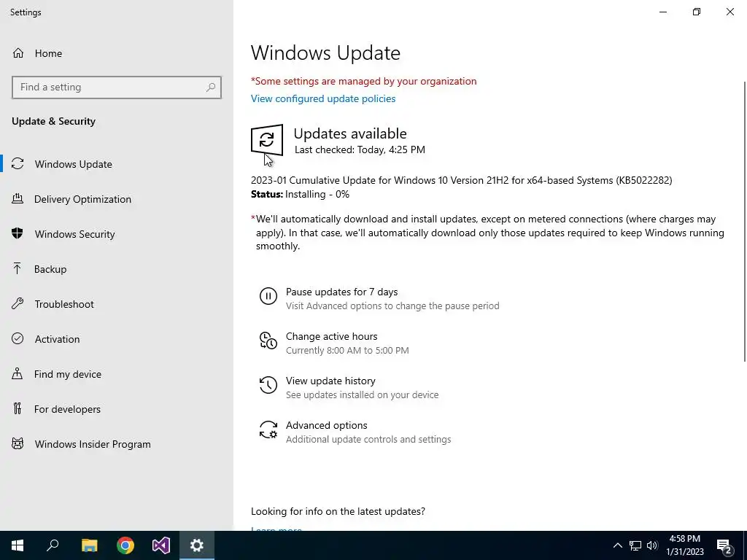This screenshot has width=747, height=560.
Task: Click the Update & Security section heading
Action: [53, 121]
